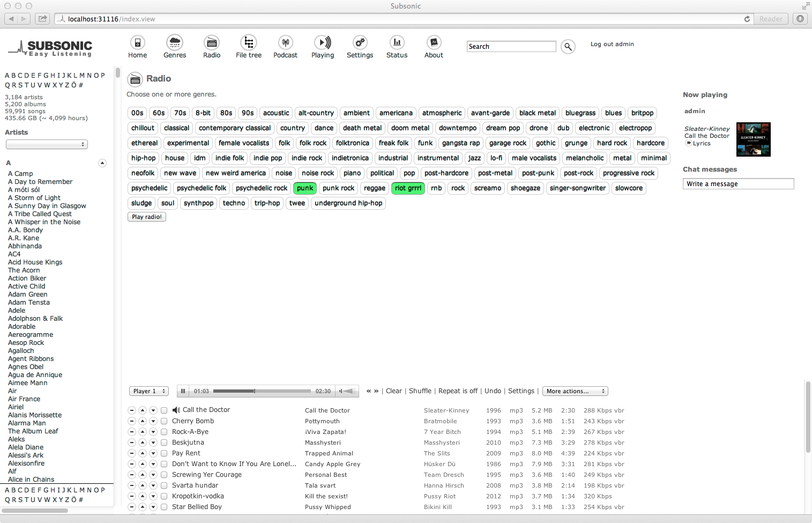The height and width of the screenshot is (523, 812).
Task: Tick the checkbox for Rock-A-Bye
Action: pyautogui.click(x=164, y=432)
